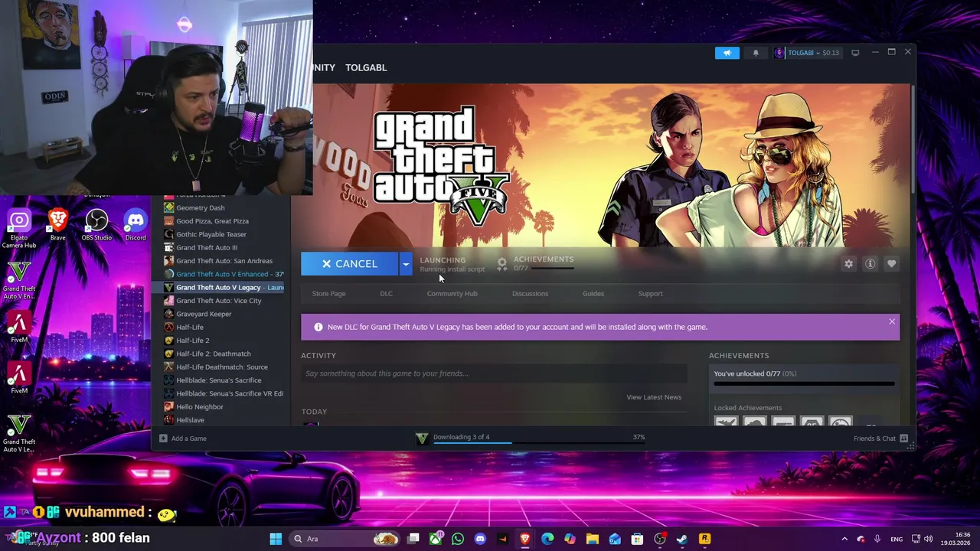Open Friends & Chat link
This screenshot has height=551, width=980.
[874, 439]
